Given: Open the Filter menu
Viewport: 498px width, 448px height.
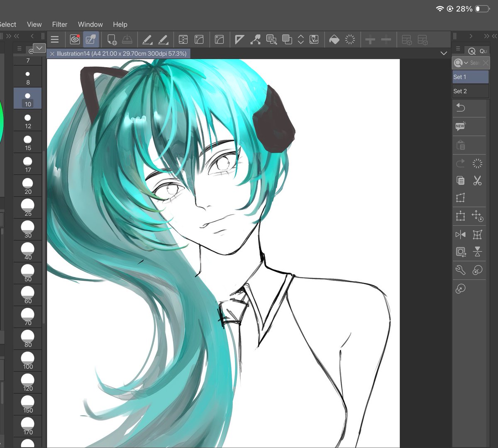Looking at the screenshot, I should pos(60,24).
